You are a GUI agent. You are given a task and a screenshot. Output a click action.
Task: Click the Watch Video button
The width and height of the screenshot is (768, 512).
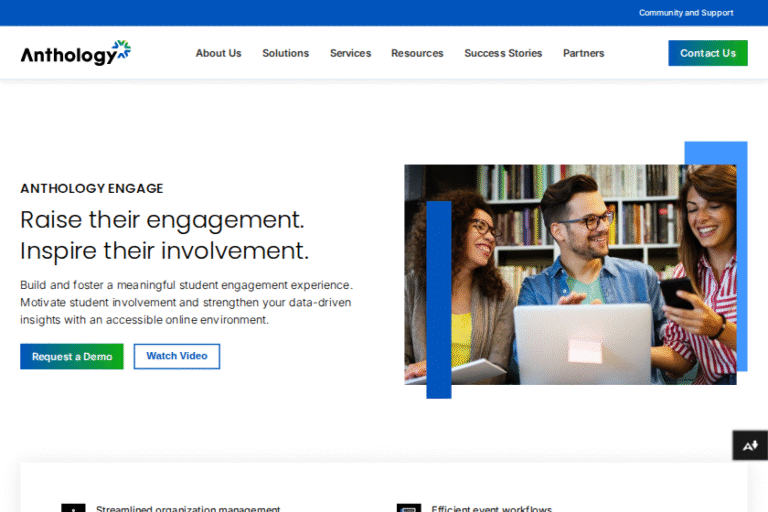click(177, 357)
